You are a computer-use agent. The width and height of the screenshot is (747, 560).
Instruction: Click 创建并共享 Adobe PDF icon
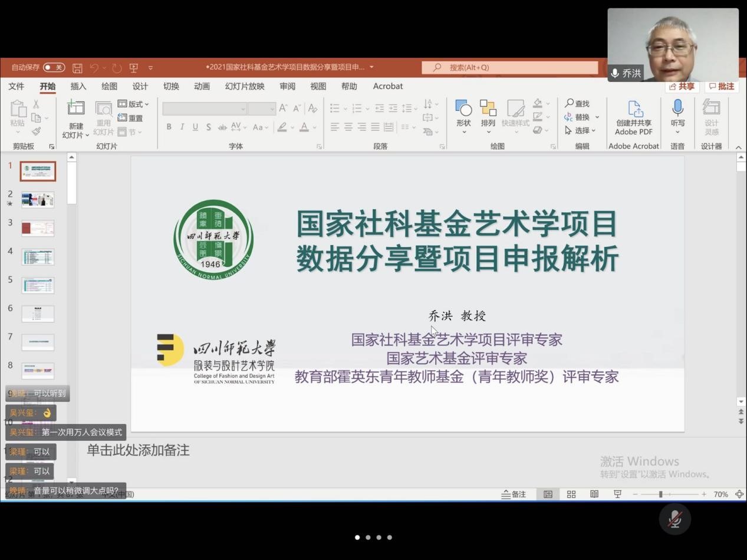634,117
